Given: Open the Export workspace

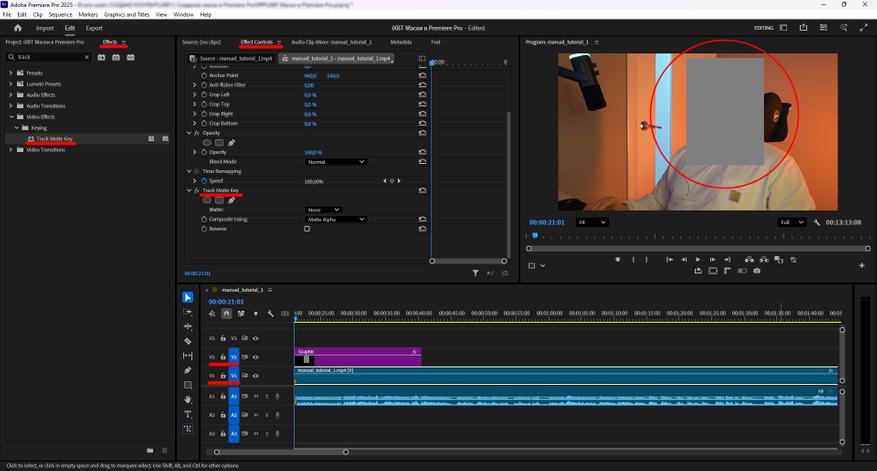Looking at the screenshot, I should tap(94, 28).
